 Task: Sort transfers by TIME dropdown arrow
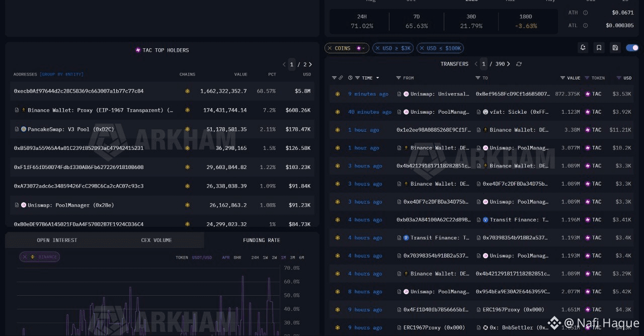pyautogui.click(x=378, y=78)
